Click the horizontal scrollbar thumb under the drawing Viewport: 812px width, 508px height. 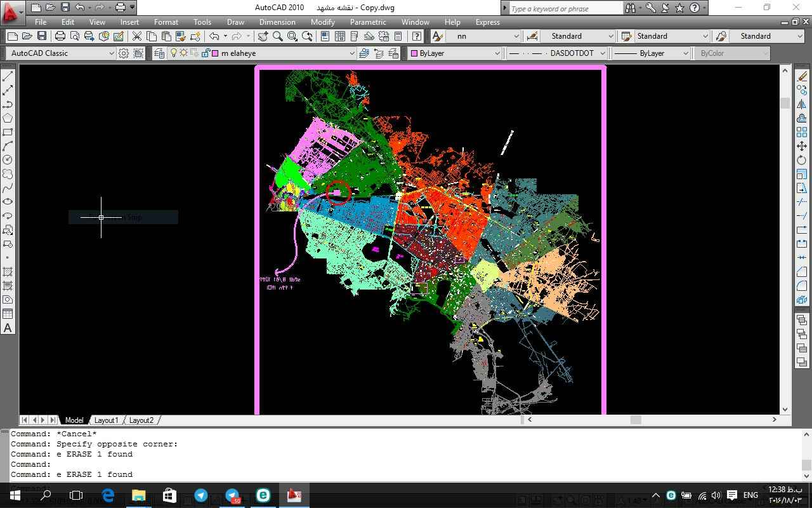636,419
